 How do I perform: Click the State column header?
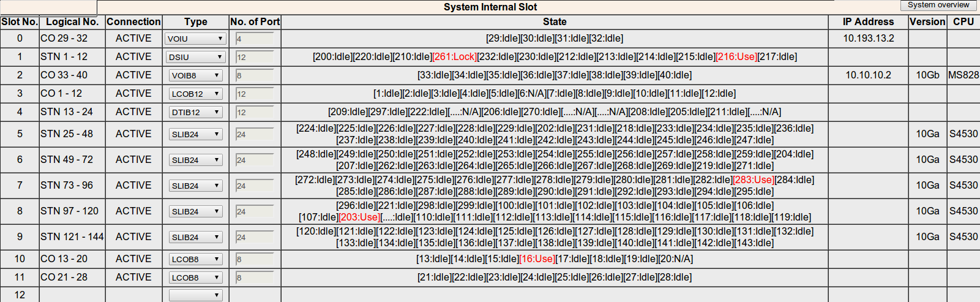click(554, 22)
